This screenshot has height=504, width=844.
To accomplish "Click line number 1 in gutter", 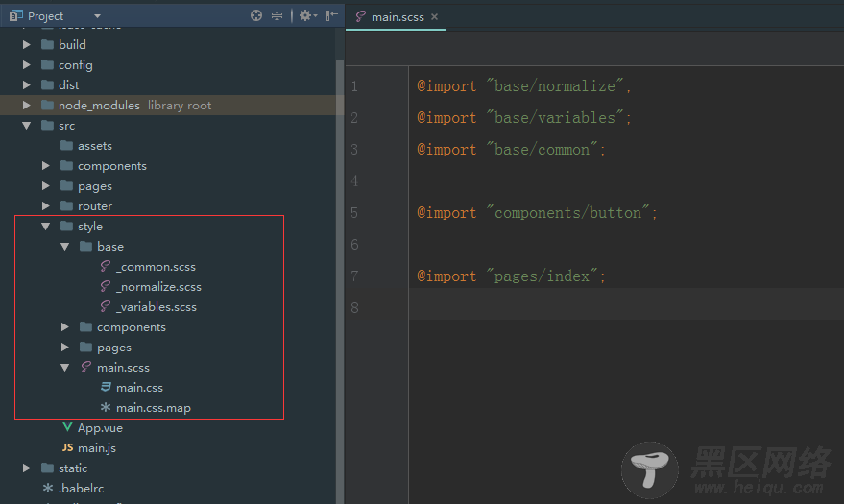I will tap(354, 86).
